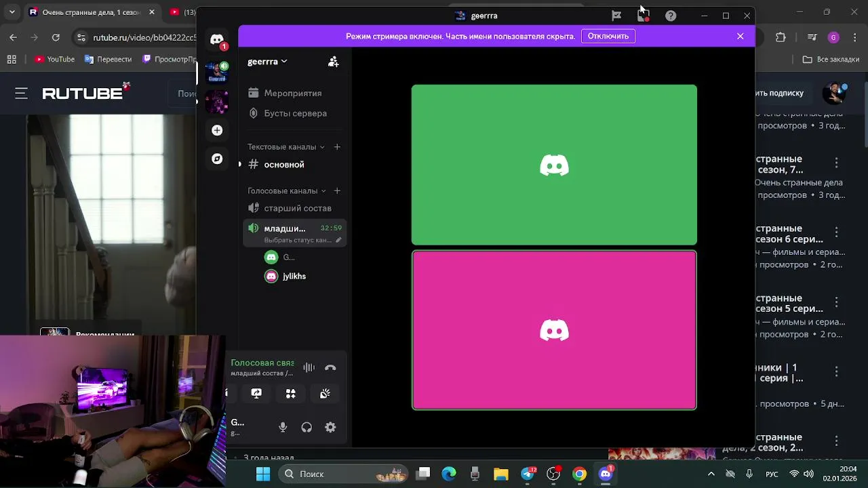Open File Explorer from the taskbar
868x488 pixels.
coord(501,474)
